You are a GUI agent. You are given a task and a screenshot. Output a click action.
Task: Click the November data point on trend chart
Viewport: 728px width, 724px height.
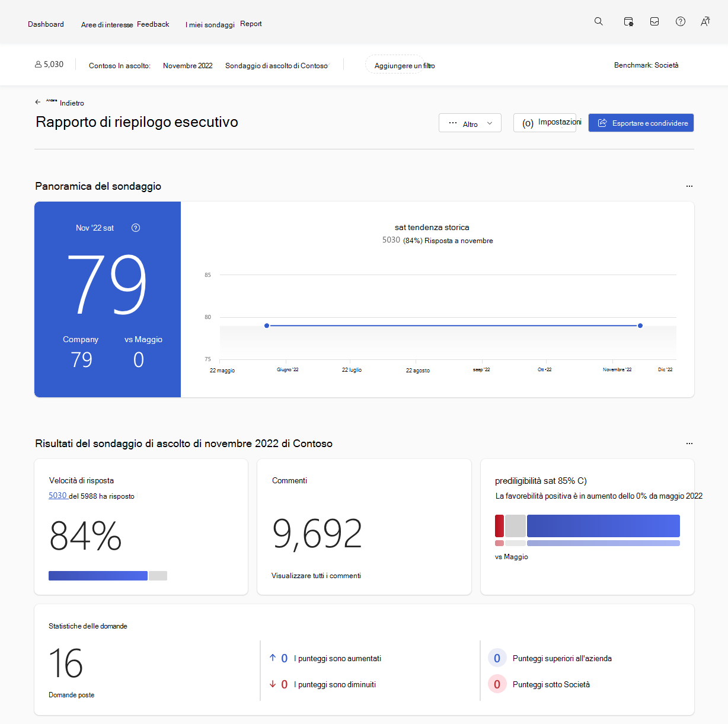point(640,326)
